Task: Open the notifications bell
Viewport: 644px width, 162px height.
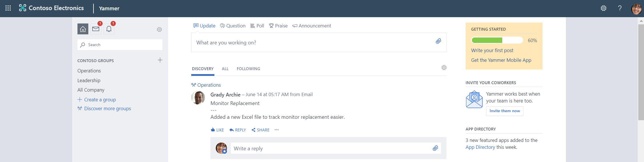Action: [109, 29]
